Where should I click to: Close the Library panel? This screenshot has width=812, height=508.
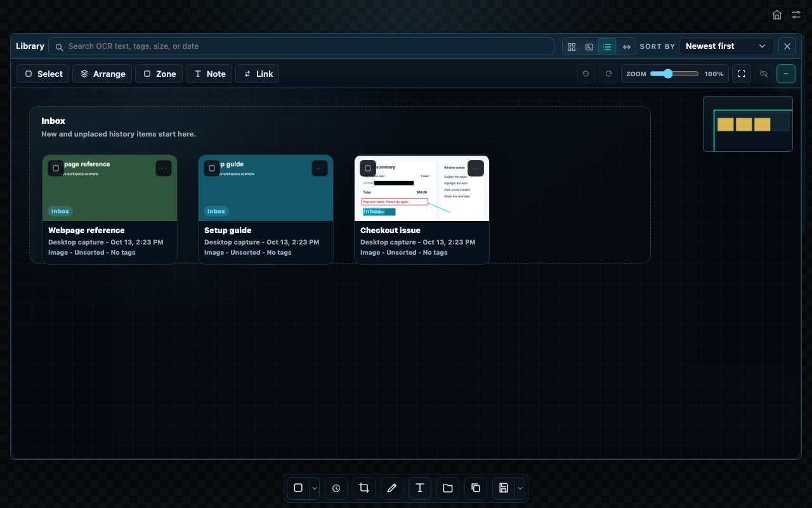pyautogui.click(x=787, y=46)
